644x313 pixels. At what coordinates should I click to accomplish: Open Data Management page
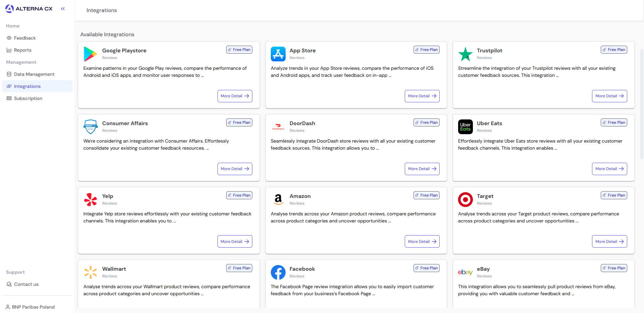point(34,74)
